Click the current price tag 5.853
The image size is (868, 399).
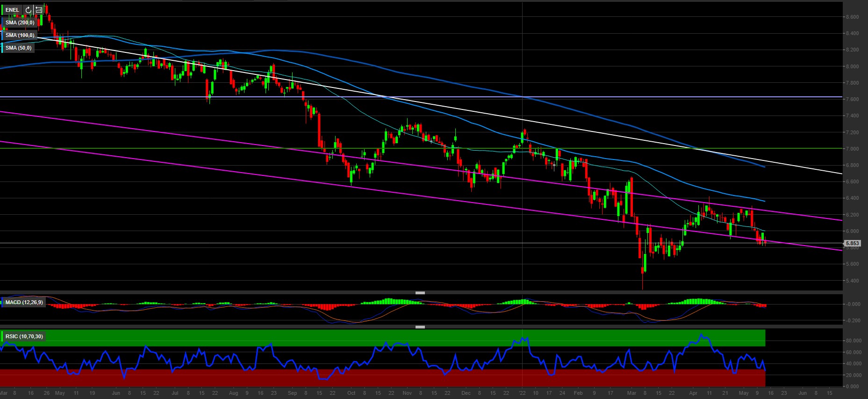852,243
